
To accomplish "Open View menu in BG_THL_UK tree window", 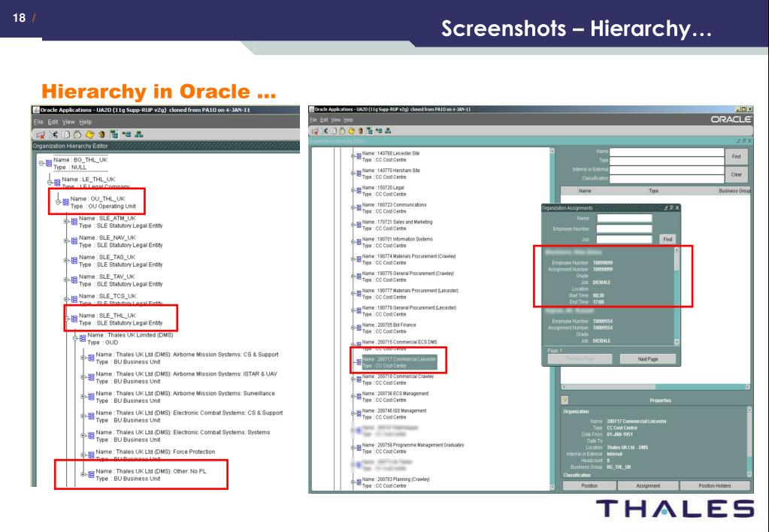I will [x=68, y=122].
